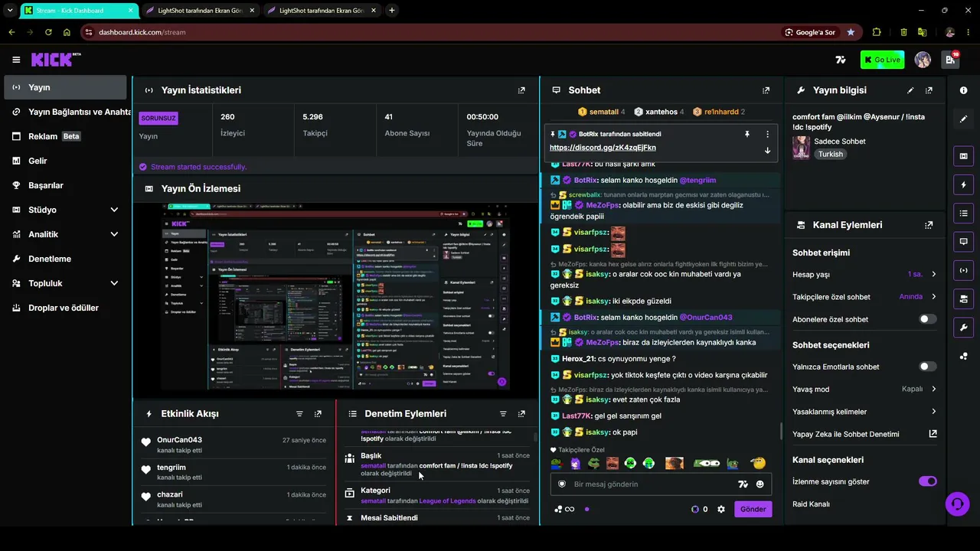Click the info icon in the right rail
This screenshot has height=551, width=980.
point(963,90)
